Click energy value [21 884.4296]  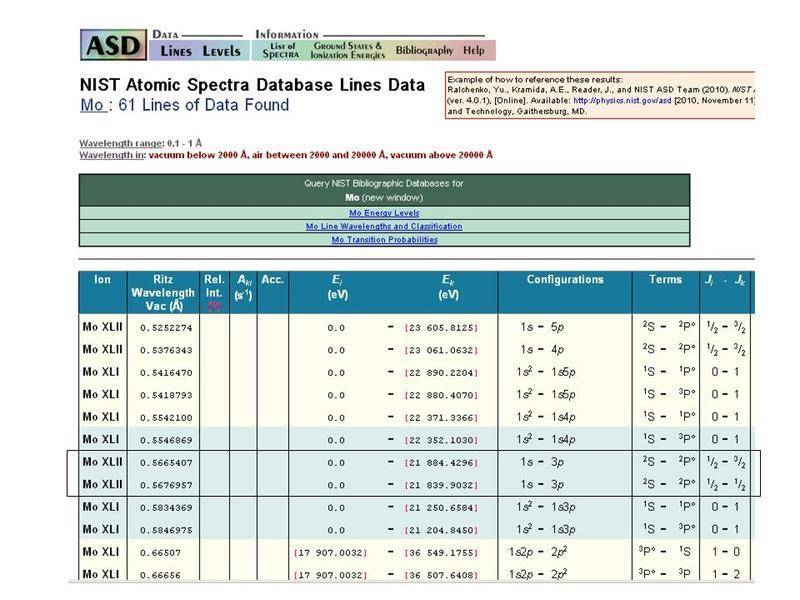click(441, 463)
